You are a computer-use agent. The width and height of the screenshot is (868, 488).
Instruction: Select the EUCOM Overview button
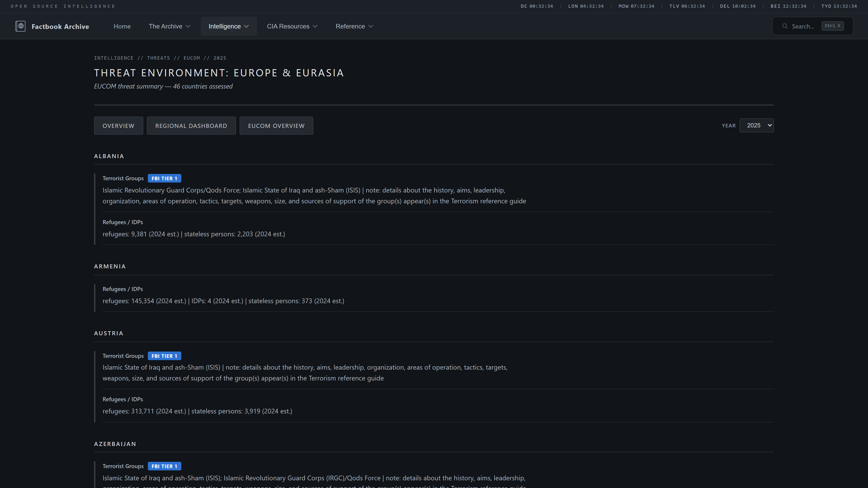(x=276, y=126)
